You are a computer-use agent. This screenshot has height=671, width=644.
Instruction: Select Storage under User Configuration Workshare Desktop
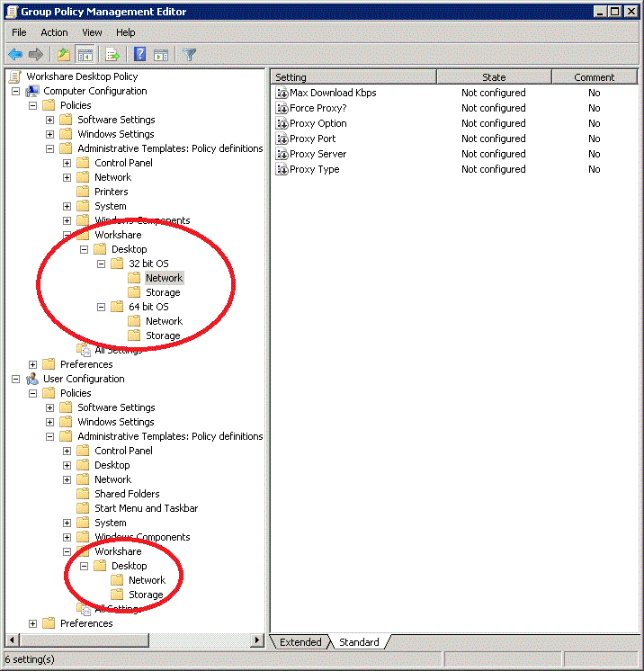(x=146, y=595)
